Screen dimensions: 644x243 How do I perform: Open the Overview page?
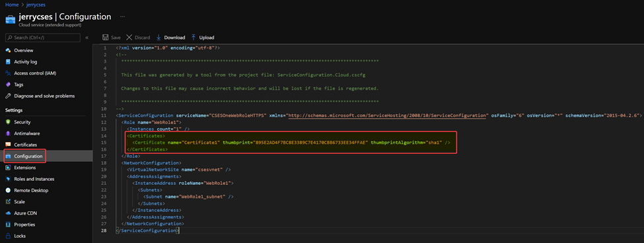pos(24,50)
